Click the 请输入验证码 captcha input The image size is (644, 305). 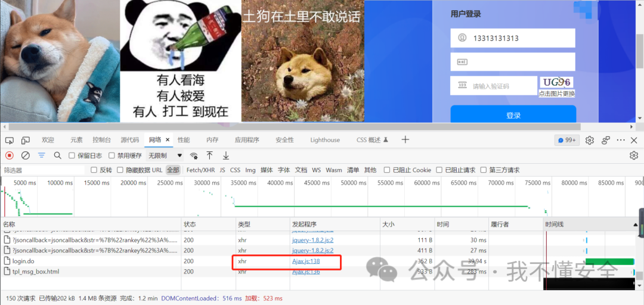pyautogui.click(x=494, y=86)
